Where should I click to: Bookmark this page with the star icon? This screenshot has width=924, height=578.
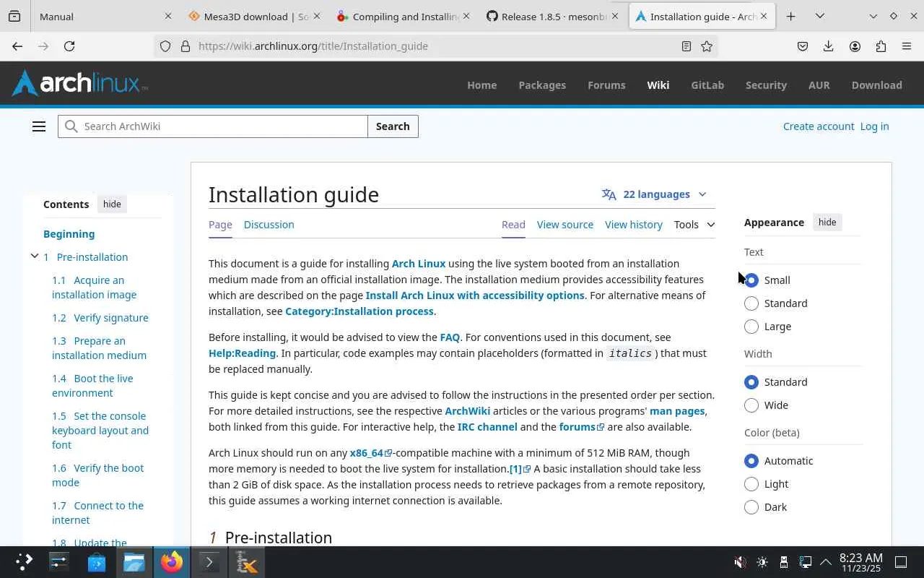[707, 46]
